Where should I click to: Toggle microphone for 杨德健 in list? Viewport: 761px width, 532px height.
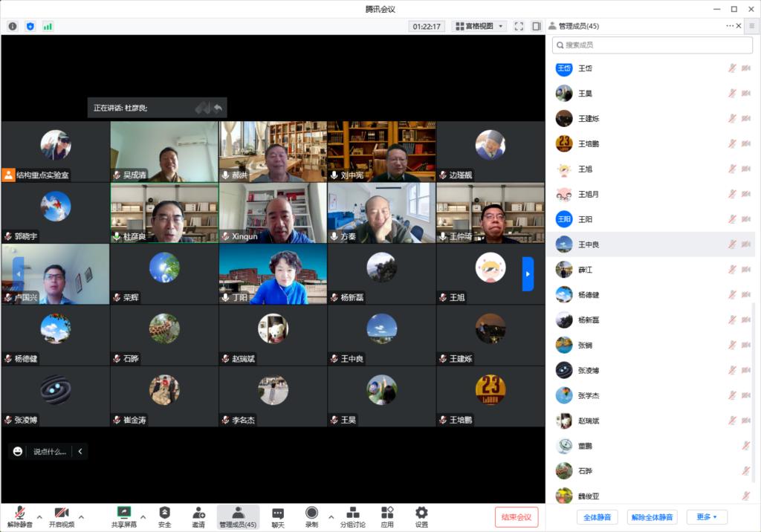click(732, 295)
